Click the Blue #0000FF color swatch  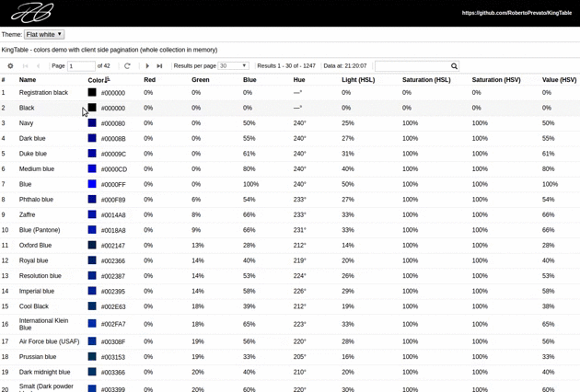92,184
